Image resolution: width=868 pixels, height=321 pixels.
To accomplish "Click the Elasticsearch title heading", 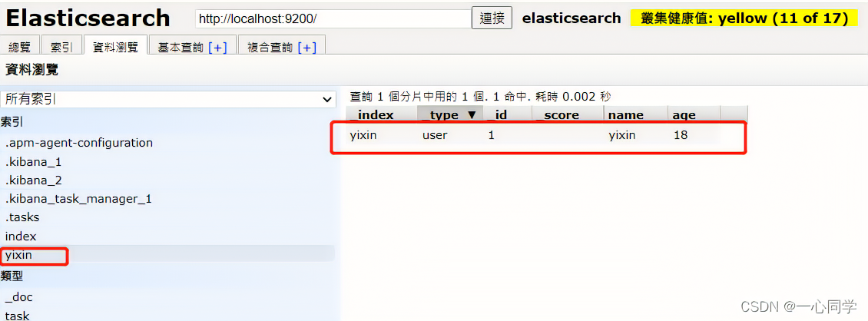I will (x=88, y=18).
